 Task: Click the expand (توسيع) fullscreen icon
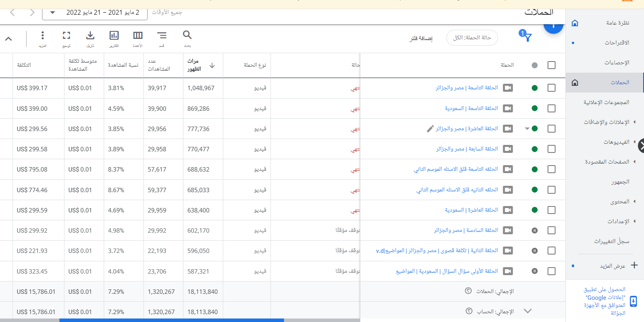[x=66, y=36]
